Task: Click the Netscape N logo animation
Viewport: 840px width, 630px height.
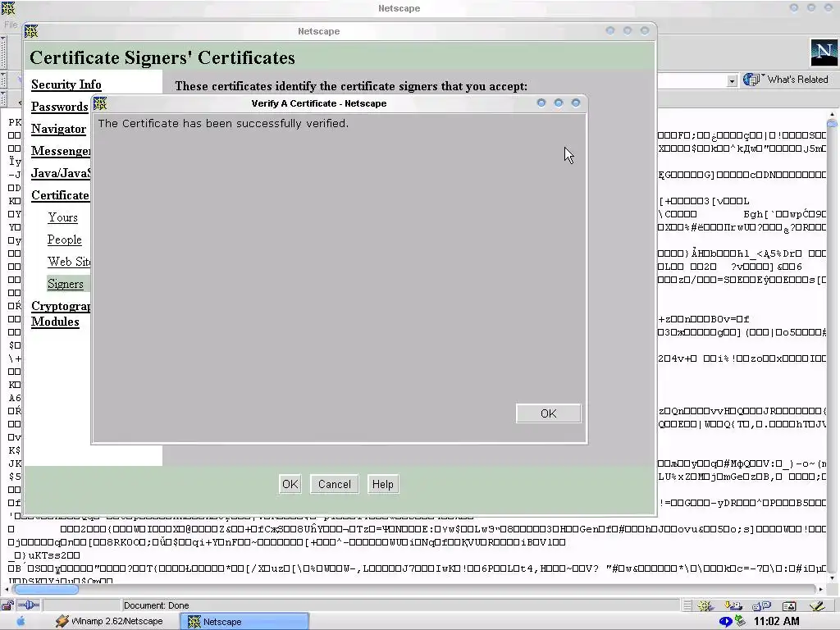Action: [824, 52]
